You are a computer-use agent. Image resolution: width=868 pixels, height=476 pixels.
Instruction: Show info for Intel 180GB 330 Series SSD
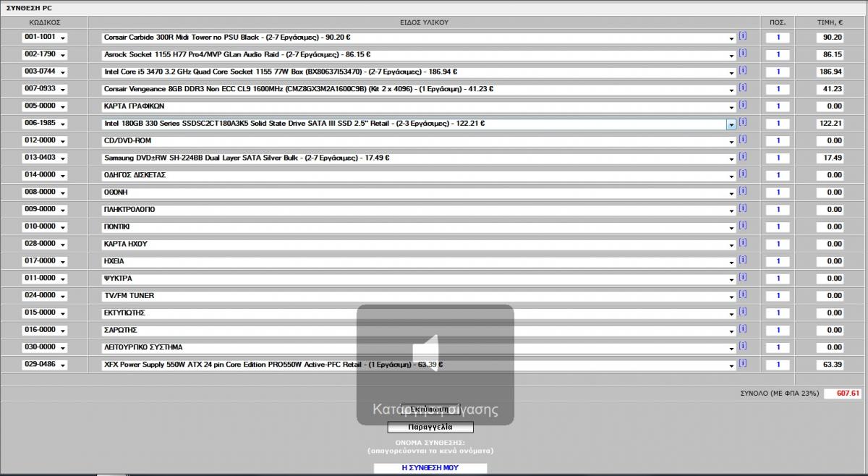pos(742,122)
